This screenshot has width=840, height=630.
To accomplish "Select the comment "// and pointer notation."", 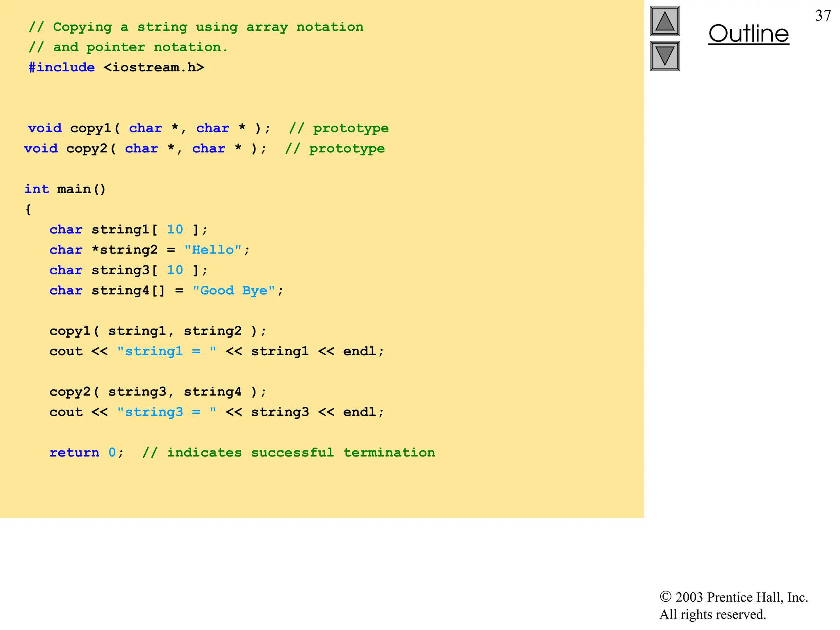I will click(128, 47).
